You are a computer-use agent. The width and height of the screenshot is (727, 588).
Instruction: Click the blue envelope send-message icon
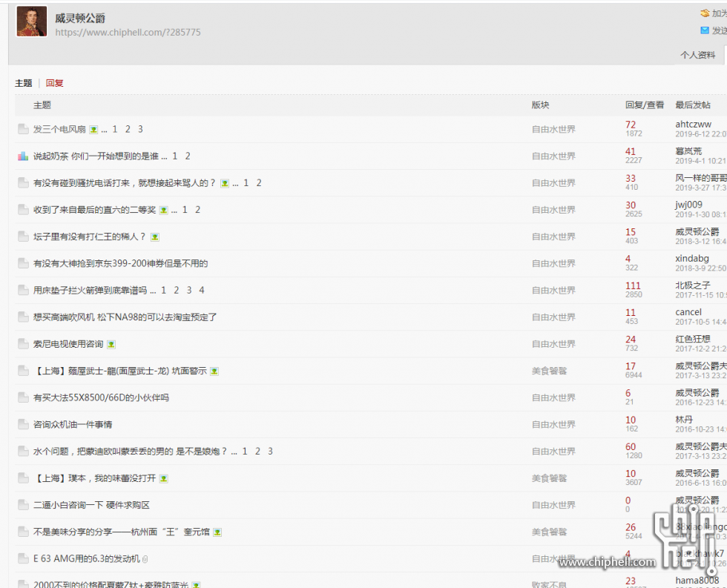pos(705,30)
